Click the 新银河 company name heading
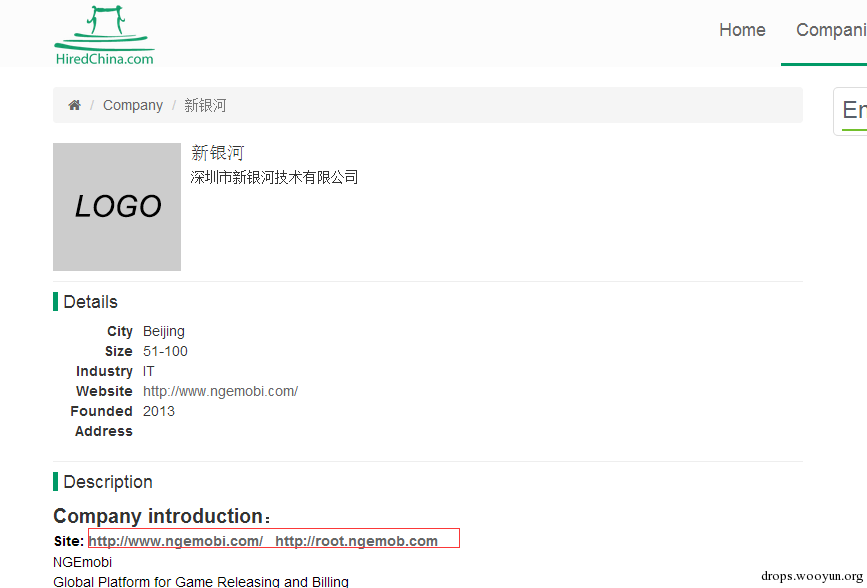The width and height of the screenshot is (867, 588). click(x=217, y=153)
